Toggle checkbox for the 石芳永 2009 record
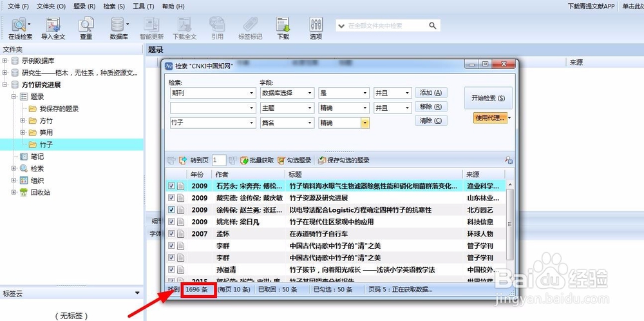The image size is (644, 321). tap(171, 186)
